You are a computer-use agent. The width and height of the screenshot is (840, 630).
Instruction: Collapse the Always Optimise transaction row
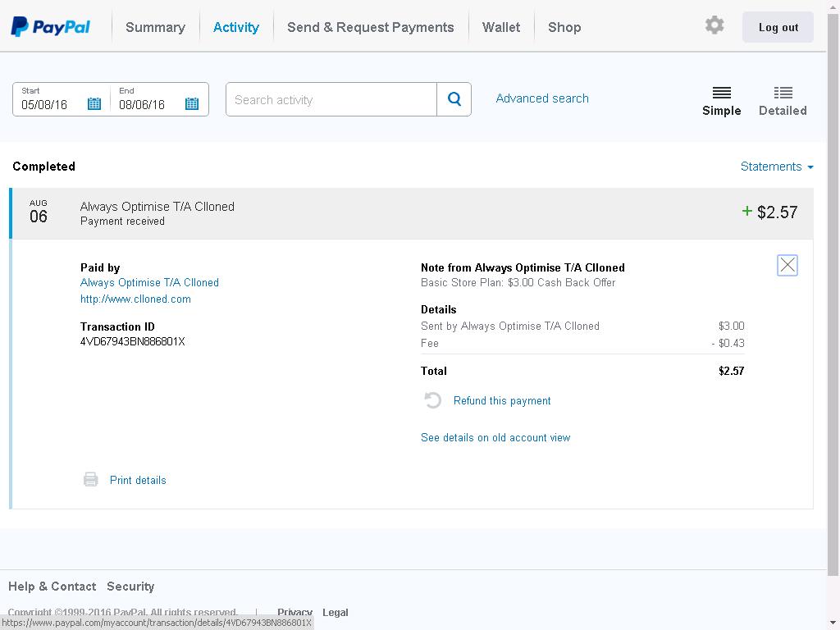click(x=410, y=213)
